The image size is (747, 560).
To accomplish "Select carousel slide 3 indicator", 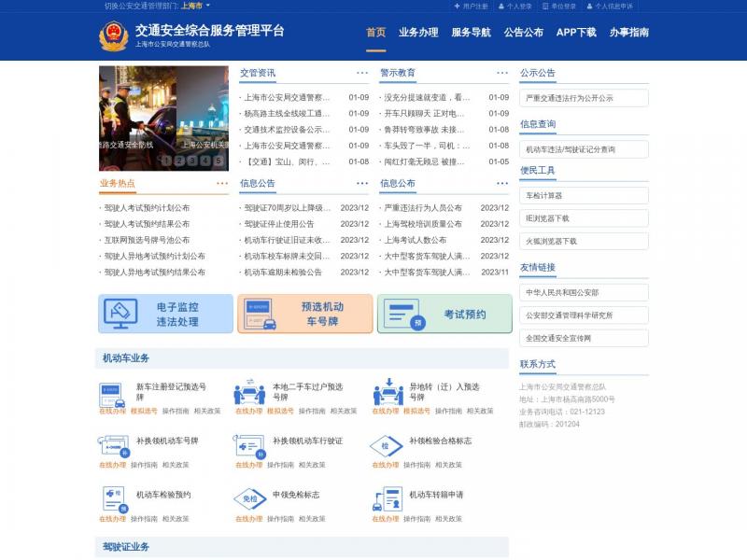I will (192, 161).
